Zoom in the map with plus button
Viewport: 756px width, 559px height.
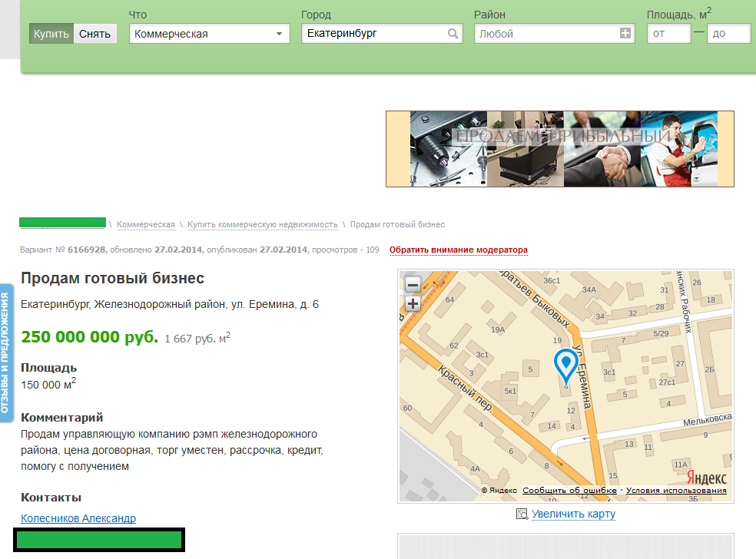click(x=413, y=304)
